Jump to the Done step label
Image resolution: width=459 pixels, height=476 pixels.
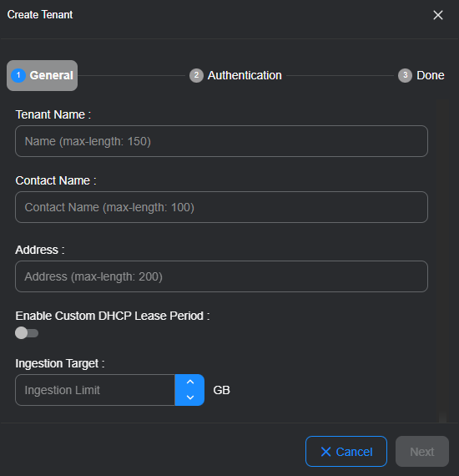point(430,75)
